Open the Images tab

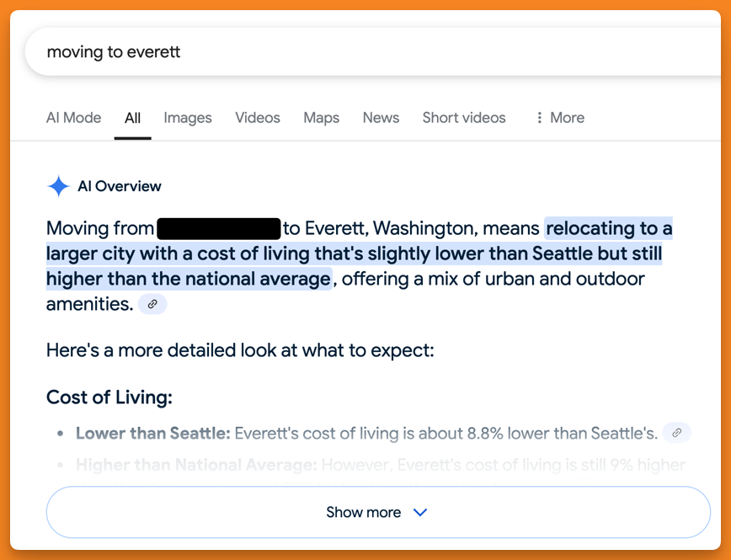click(188, 118)
